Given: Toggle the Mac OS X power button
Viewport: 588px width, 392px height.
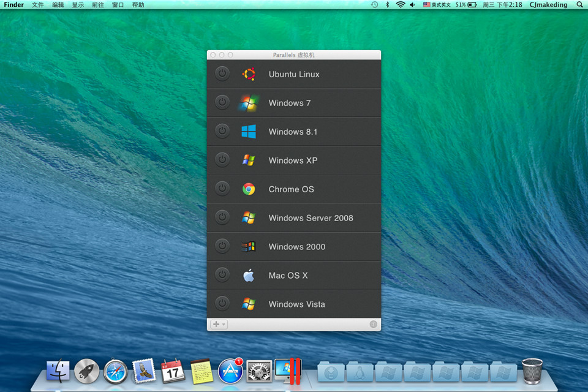Looking at the screenshot, I should pyautogui.click(x=222, y=275).
